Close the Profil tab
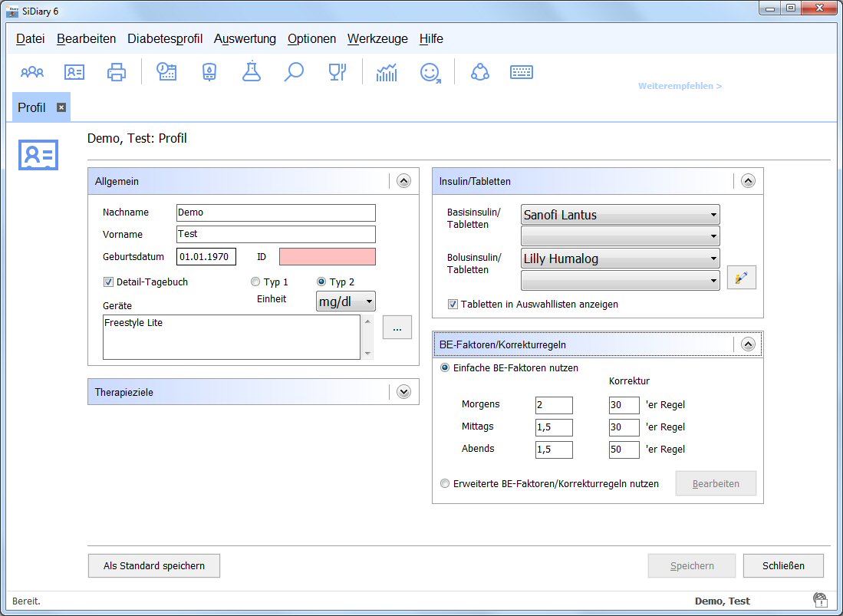This screenshot has height=616, width=843. coord(61,107)
